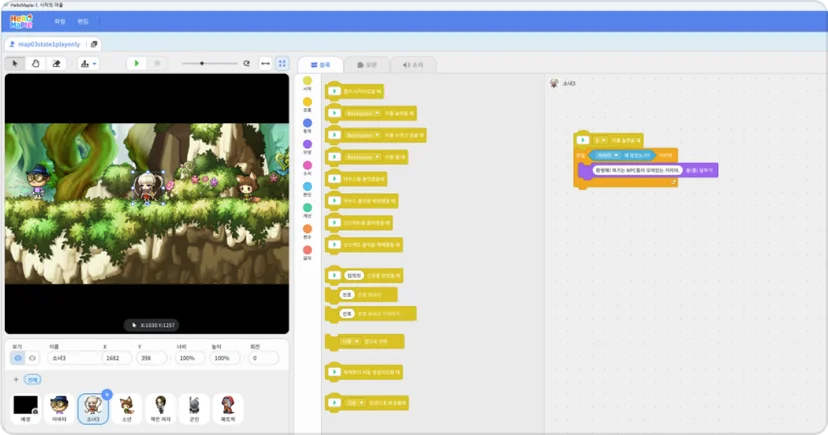Click the send-signal-and-wait block
This screenshot has width=828, height=435.
coord(371,314)
